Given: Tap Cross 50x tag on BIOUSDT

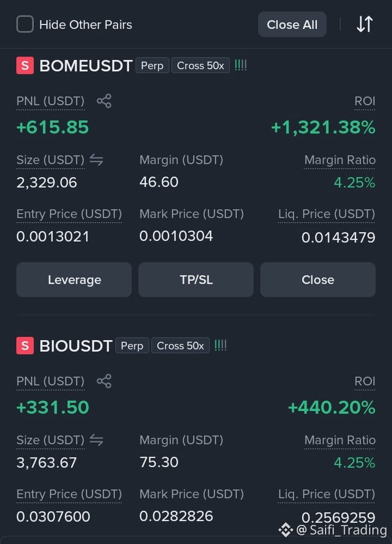Looking at the screenshot, I should (x=180, y=346).
